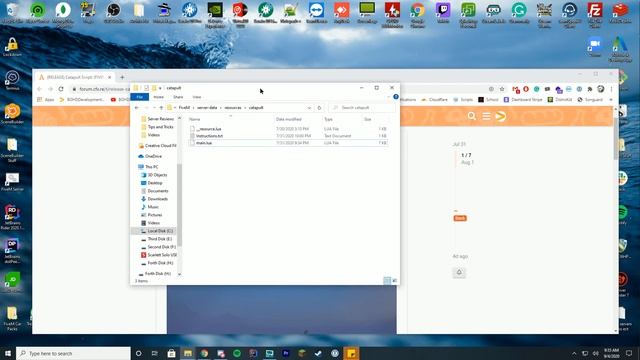This screenshot has height=360, width=640.
Task: Bookmark page with star icon in Chrome
Action: [502, 89]
